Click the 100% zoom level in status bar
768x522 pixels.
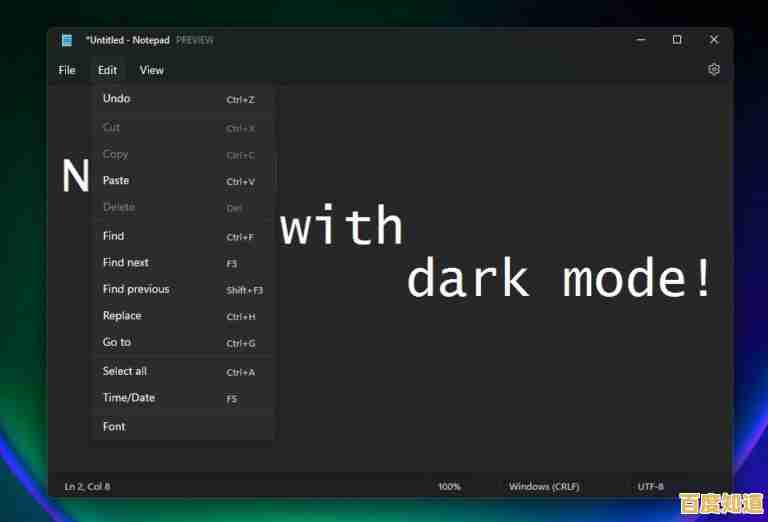pyautogui.click(x=449, y=486)
